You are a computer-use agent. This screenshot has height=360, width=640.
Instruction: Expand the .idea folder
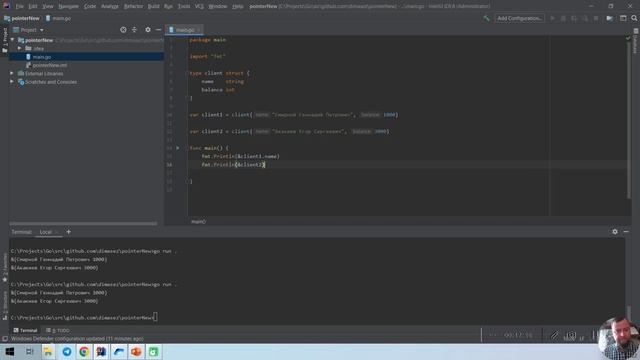coord(19,48)
